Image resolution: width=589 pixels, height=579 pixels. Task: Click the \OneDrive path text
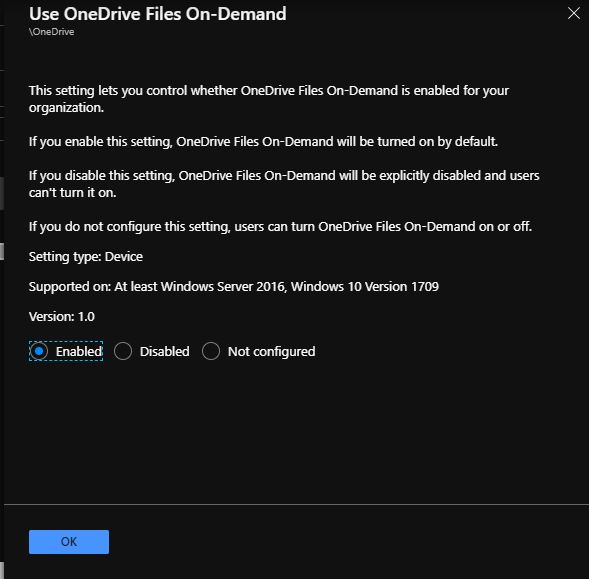(x=51, y=32)
